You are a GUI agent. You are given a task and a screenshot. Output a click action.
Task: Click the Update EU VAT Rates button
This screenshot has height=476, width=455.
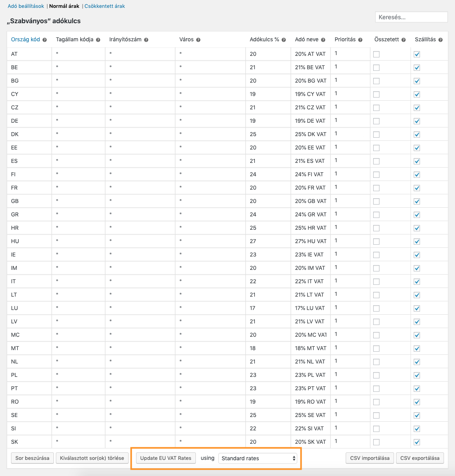point(165,458)
